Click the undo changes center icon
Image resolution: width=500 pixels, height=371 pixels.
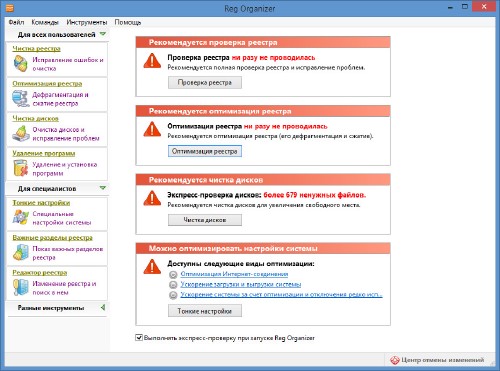[x=395, y=360]
